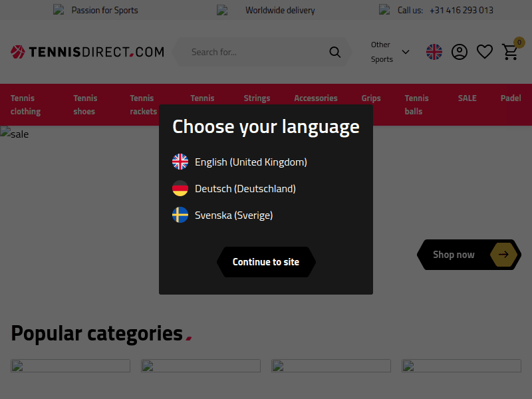Image resolution: width=532 pixels, height=399 pixels.
Task: Open the wishlist heart icon
Action: [485, 52]
